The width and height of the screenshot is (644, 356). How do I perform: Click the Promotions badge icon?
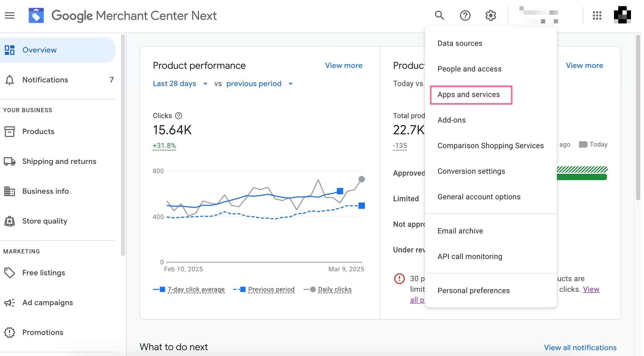pyautogui.click(x=10, y=333)
